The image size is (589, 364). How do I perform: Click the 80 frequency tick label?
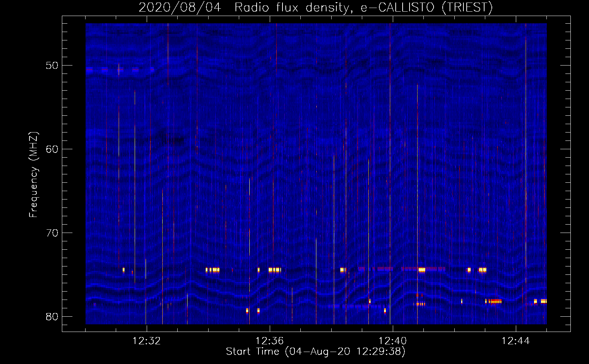coord(52,317)
